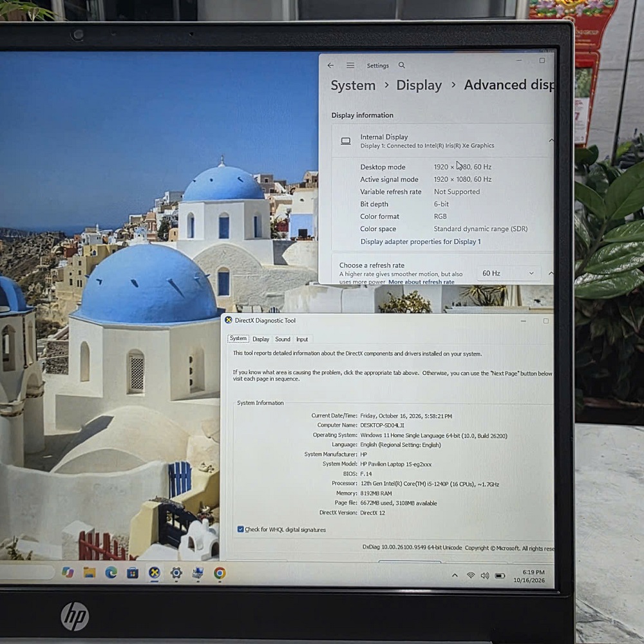Click the Internal Display monitor icon
644x644 pixels.
click(x=346, y=141)
